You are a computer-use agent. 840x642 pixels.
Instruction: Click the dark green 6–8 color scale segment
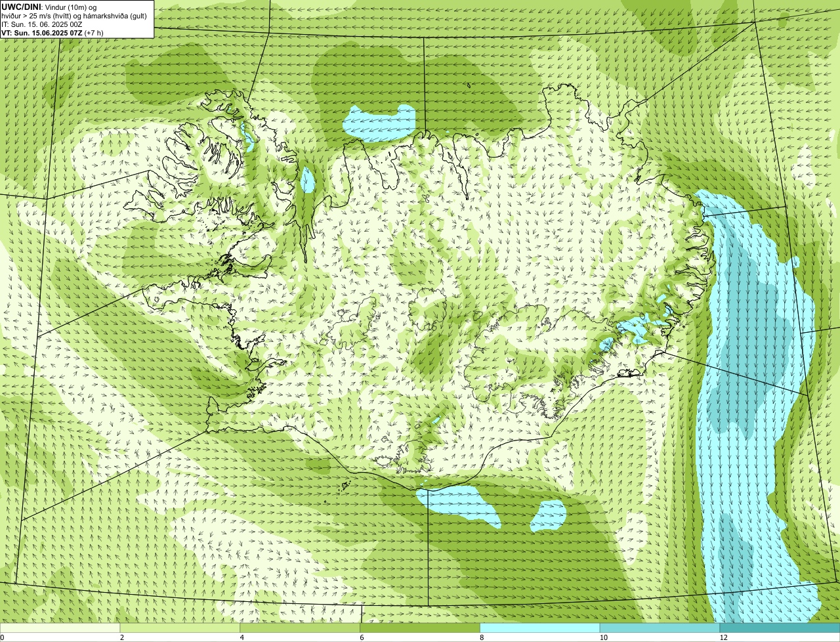point(420,628)
